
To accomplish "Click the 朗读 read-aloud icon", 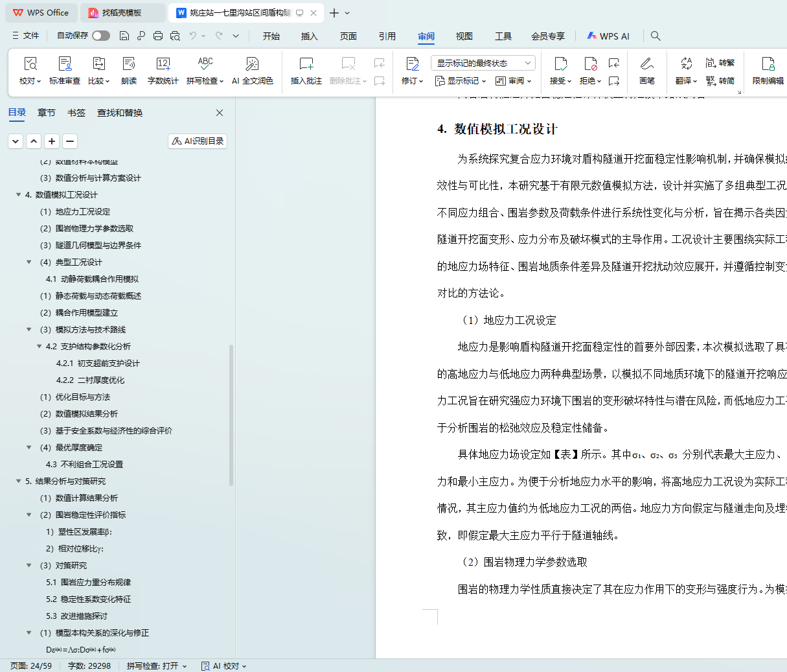I will [x=129, y=70].
